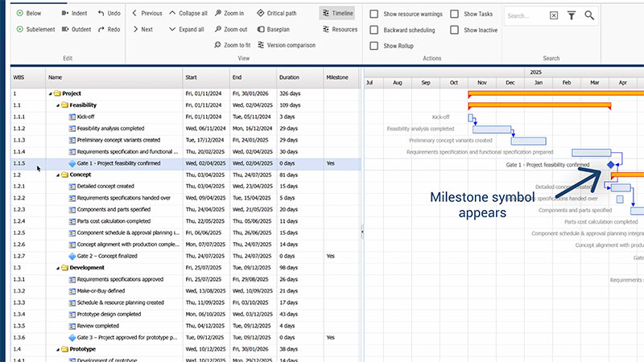Screen dimensions: 644x362
Task: Sort by the WBS column header
Action: 28,77
